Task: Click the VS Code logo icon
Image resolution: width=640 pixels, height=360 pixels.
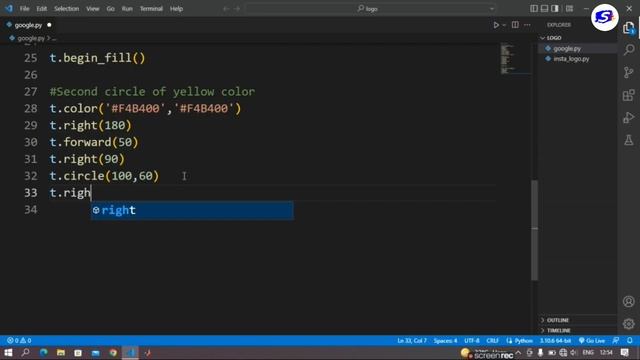Action: (x=9, y=9)
